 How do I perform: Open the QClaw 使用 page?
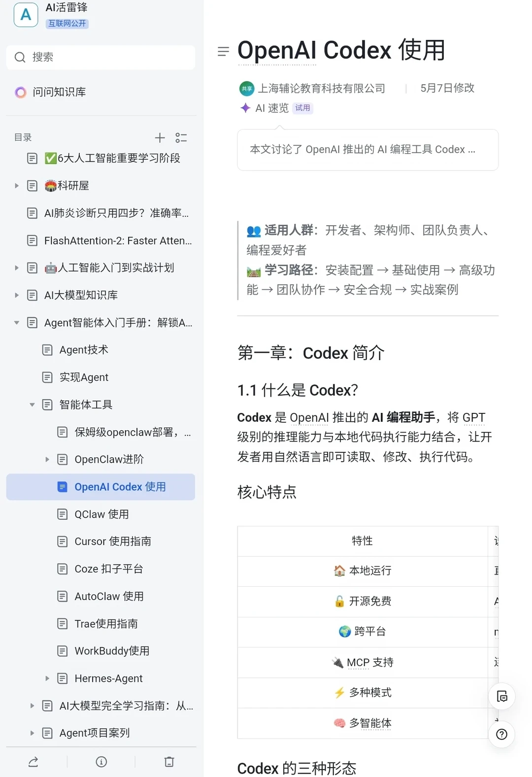point(101,514)
